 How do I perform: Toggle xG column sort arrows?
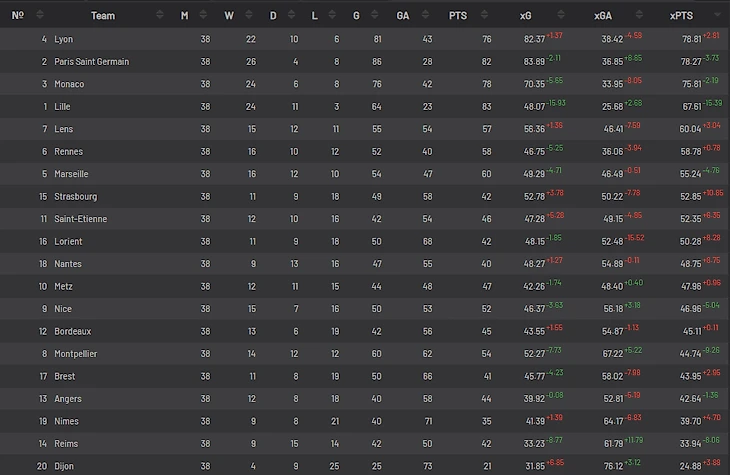561,15
